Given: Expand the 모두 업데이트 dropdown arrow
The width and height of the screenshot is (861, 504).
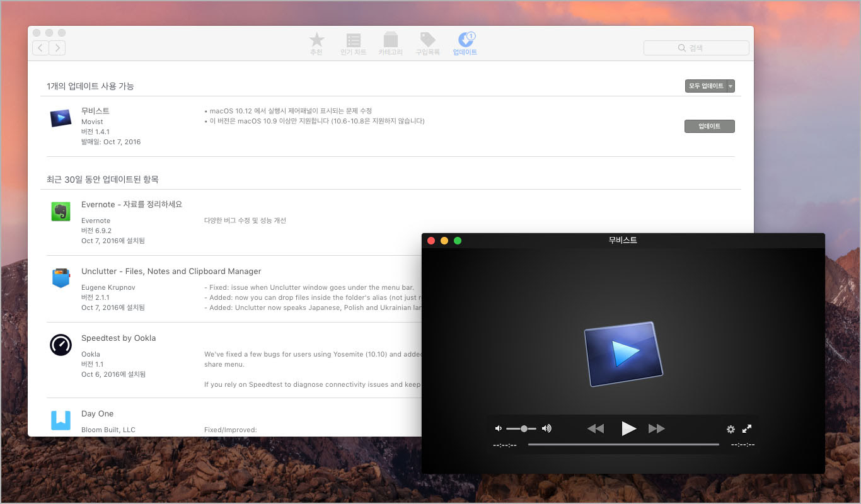Looking at the screenshot, I should click(x=731, y=86).
